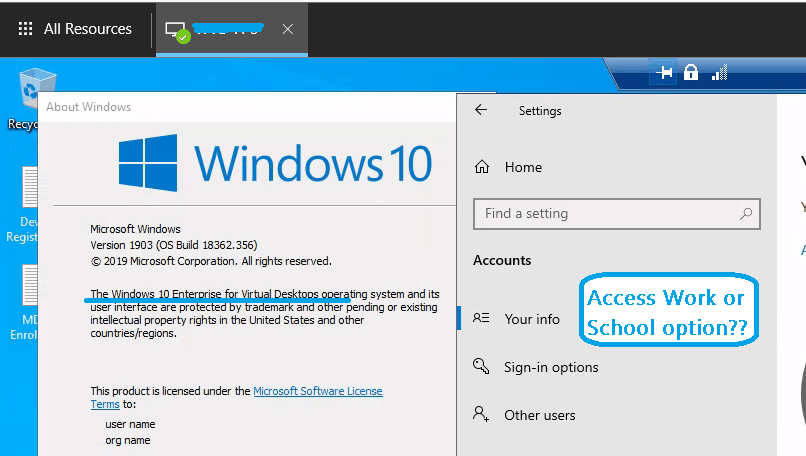Click the Microsoft Windows text line

(135, 229)
